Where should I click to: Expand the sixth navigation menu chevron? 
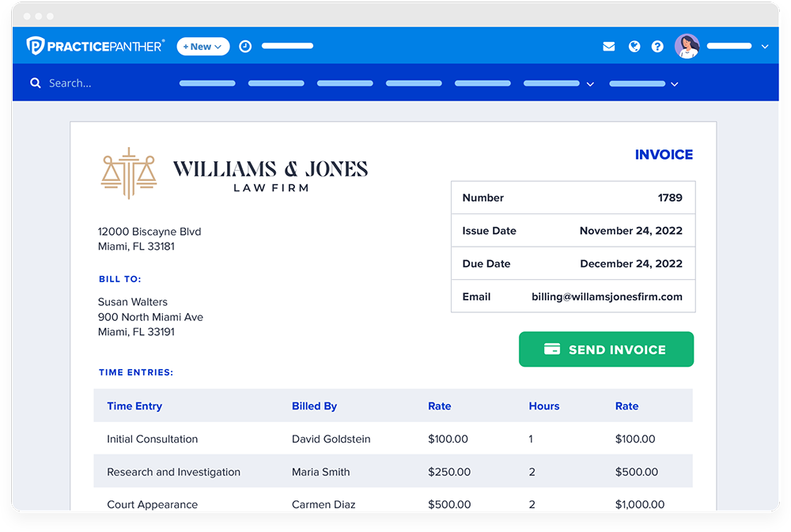(x=590, y=84)
